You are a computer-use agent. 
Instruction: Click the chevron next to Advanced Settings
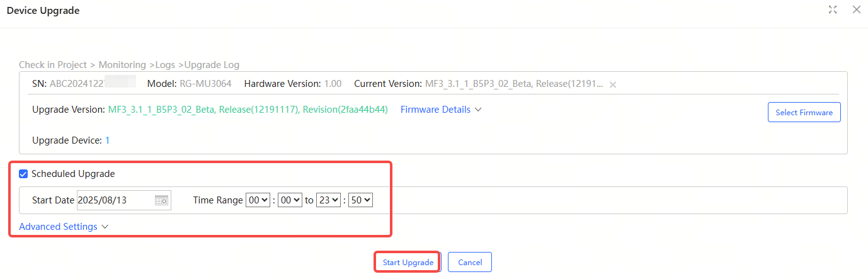[x=105, y=227]
